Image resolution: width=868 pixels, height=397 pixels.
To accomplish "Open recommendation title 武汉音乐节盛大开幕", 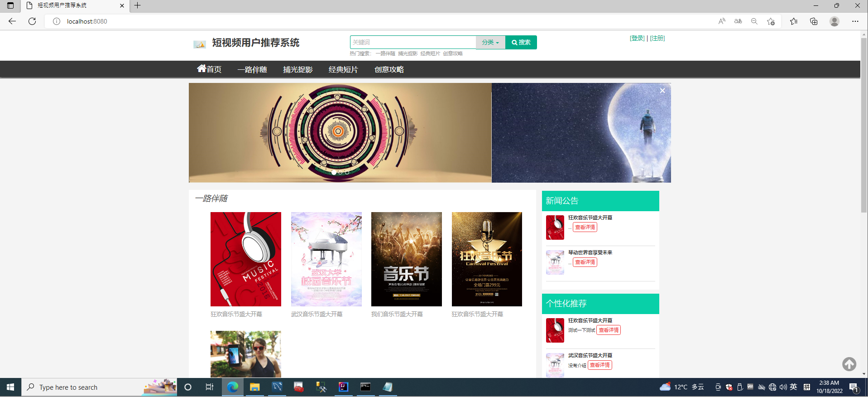I will pos(590,355).
